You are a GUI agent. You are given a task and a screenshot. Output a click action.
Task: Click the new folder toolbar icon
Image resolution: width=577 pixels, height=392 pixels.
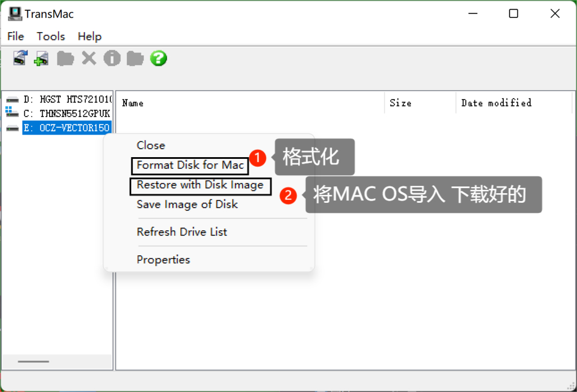[135, 59]
